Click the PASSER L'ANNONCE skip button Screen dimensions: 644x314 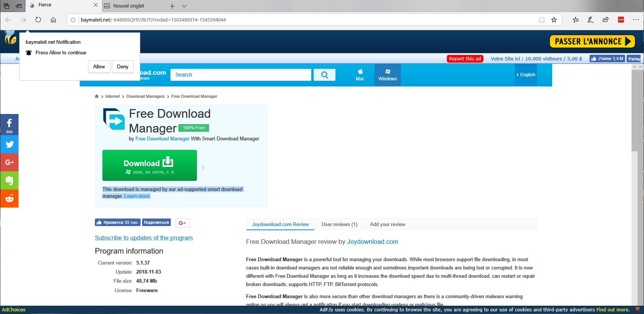point(592,42)
